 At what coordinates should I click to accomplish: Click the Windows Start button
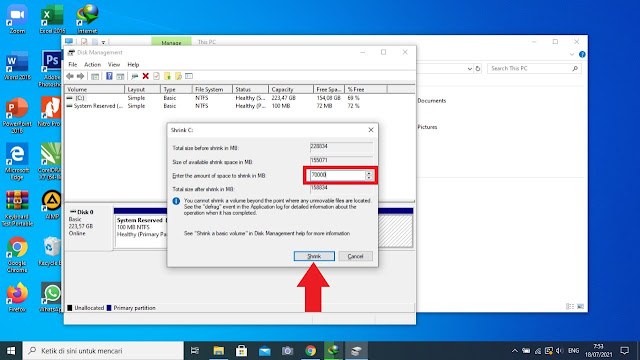pos(11,351)
